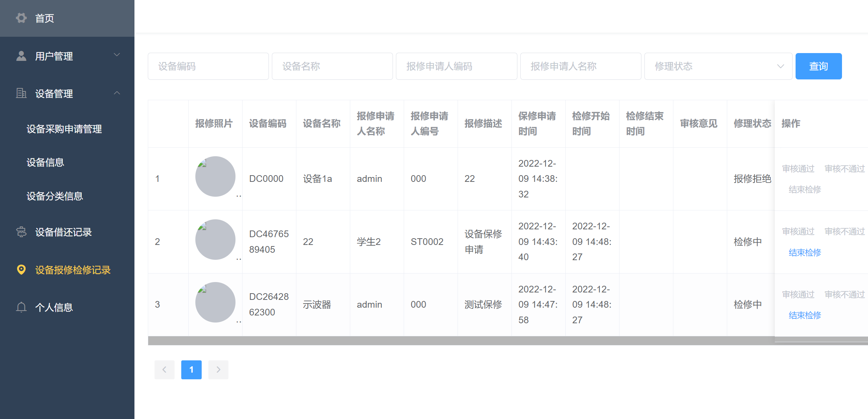Select the bell icon beside 个人信息
Image resolution: width=868 pixels, height=419 pixels.
click(x=21, y=307)
